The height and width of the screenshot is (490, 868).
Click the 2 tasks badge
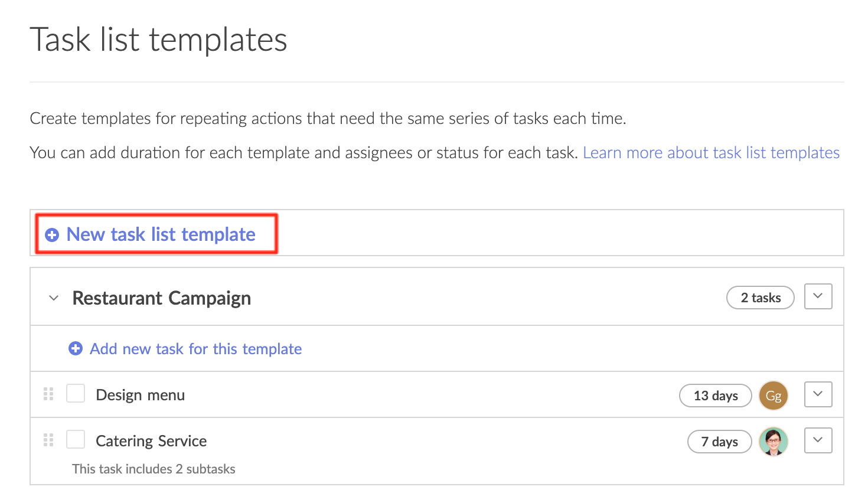click(761, 298)
